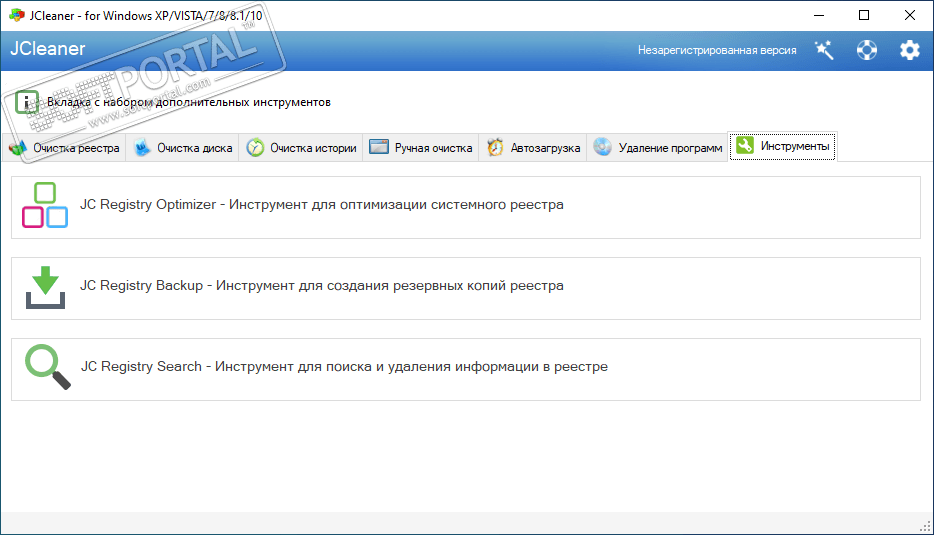Click the JCleaner app icon in title bar
The width and height of the screenshot is (934, 535).
(17, 15)
